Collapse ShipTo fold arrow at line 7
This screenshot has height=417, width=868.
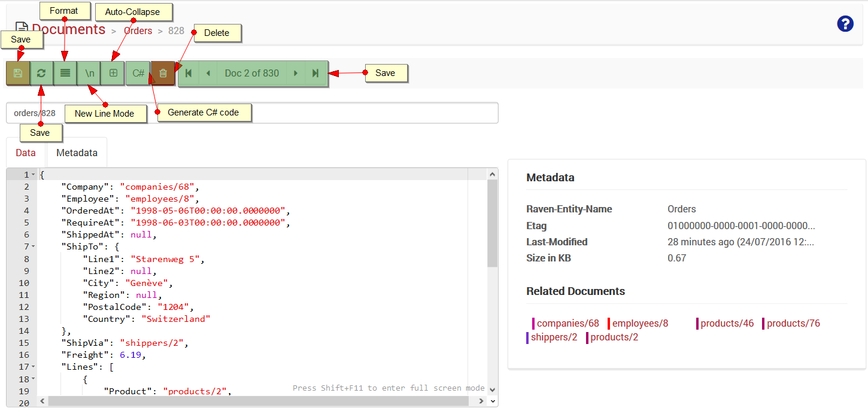(x=33, y=246)
